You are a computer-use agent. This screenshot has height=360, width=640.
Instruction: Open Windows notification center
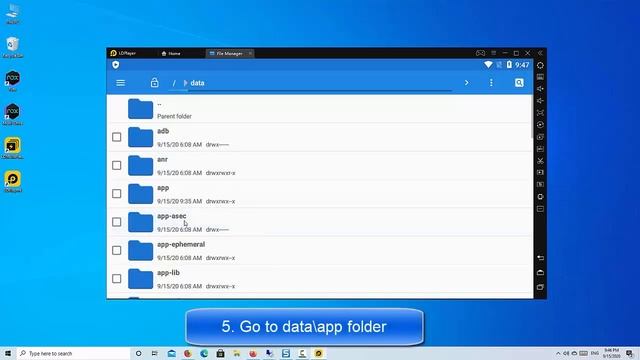[629, 353]
